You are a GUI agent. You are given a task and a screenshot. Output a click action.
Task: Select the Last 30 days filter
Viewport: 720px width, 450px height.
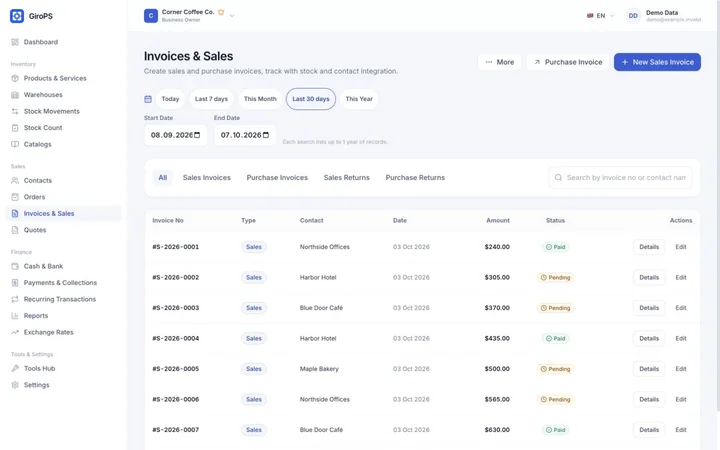[x=311, y=99]
